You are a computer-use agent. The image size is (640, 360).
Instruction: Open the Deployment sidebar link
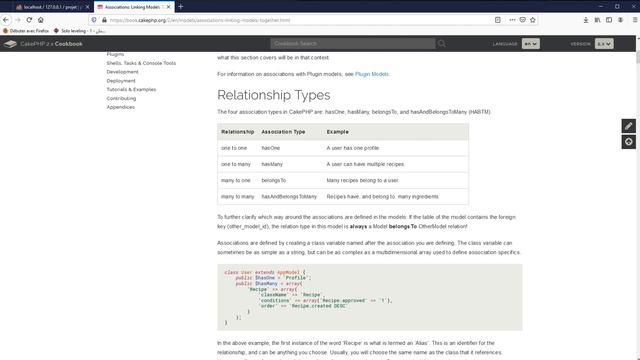coord(121,81)
